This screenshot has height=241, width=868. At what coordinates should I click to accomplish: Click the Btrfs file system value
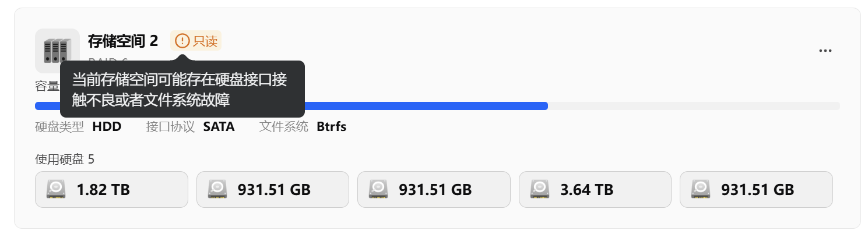pyautogui.click(x=332, y=126)
